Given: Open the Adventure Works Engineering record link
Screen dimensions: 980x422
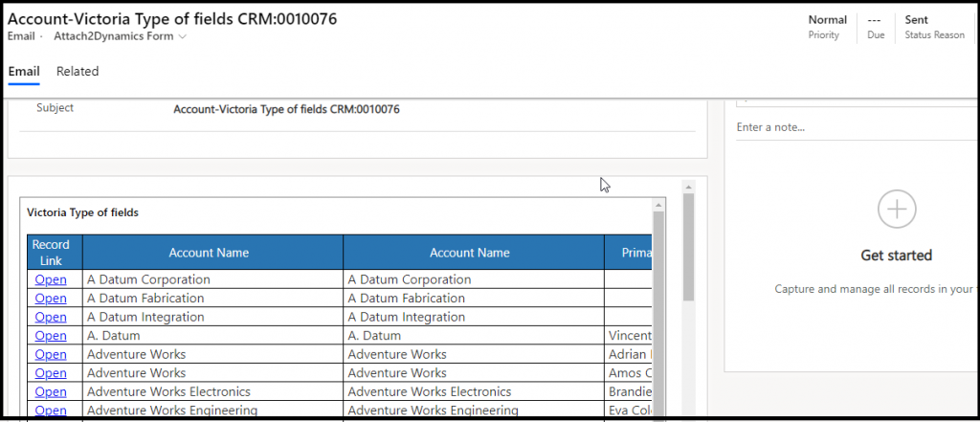Looking at the screenshot, I should click(x=51, y=411).
